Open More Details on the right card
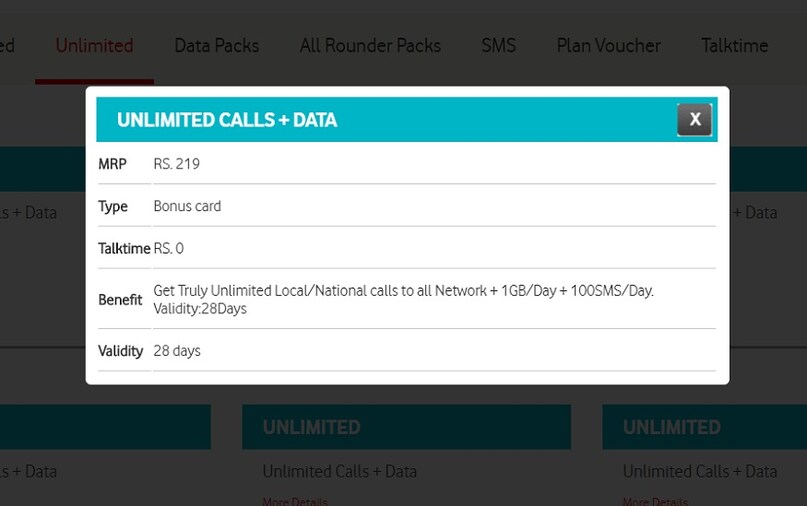 (x=654, y=501)
